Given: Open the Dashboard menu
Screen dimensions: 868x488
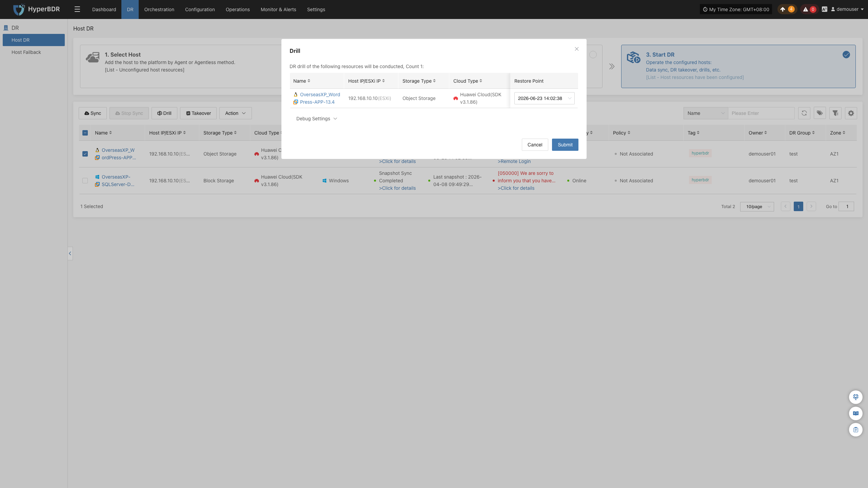Looking at the screenshot, I should click(x=104, y=9).
